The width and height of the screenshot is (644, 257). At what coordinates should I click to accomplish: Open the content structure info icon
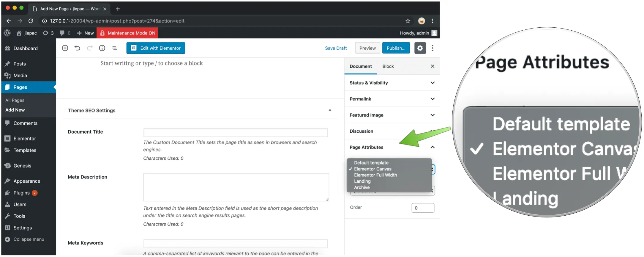[x=102, y=48]
